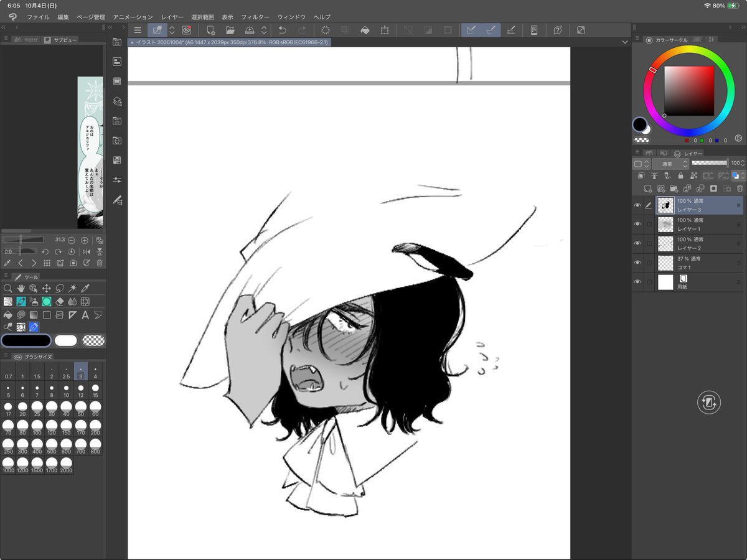Viewport: 747px width, 560px height.
Task: Expand the save options arrows in the command bar
Action: pos(264,30)
